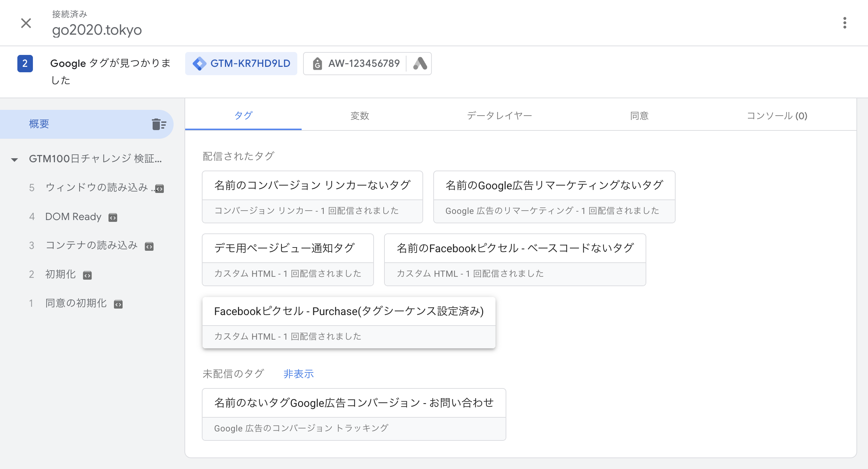The width and height of the screenshot is (868, 469).
Task: Click the GTM diamond icon in container chip
Action: point(200,64)
